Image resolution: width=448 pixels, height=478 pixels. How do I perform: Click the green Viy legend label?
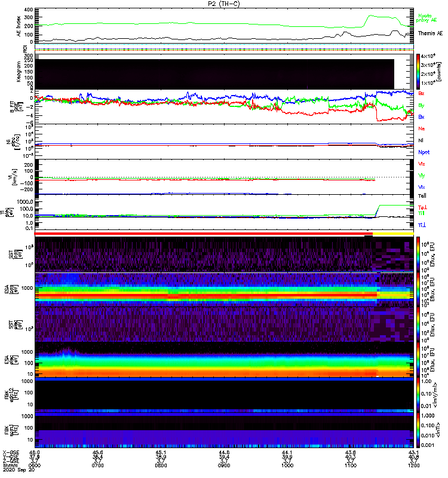pos(422,176)
